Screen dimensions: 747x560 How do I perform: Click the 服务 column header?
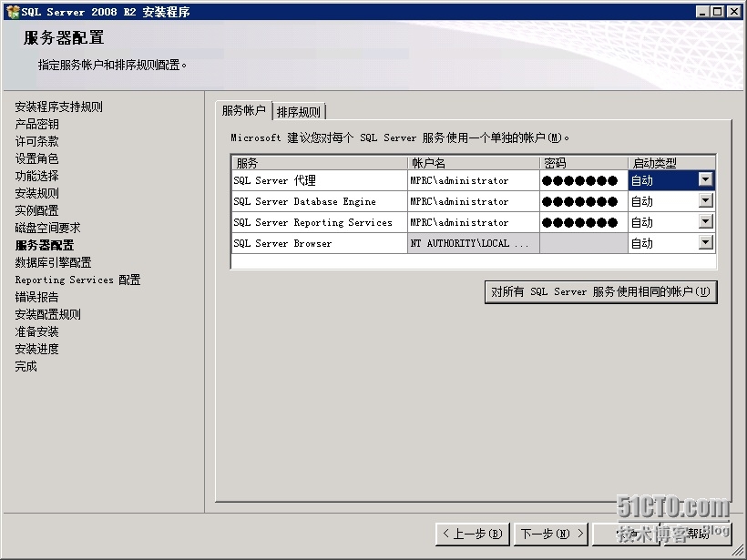tap(319, 163)
